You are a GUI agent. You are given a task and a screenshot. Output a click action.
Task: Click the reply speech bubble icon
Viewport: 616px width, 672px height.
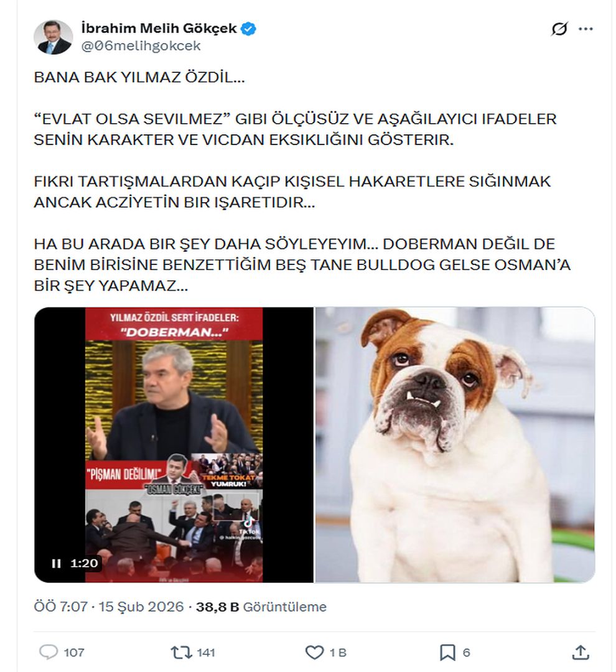[x=49, y=652]
